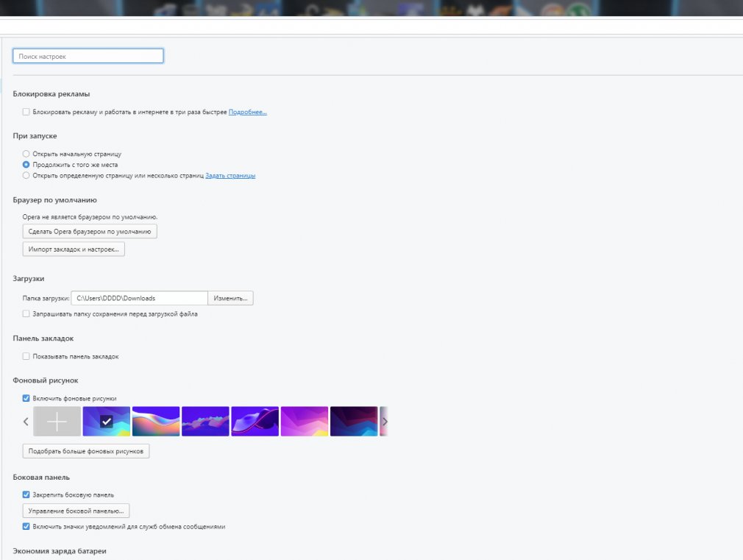743x560 pixels.
Task: Tick Запрашивать папку сохранения перед загрузкой файла
Action: click(26, 314)
